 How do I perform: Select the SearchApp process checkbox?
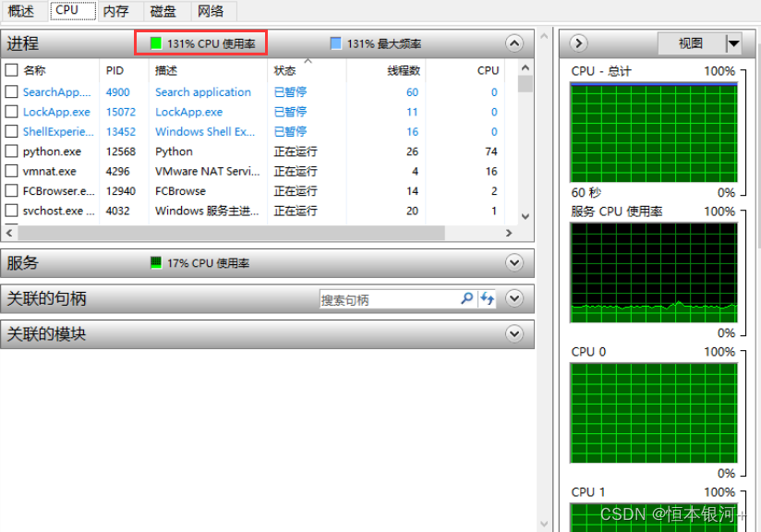point(12,92)
